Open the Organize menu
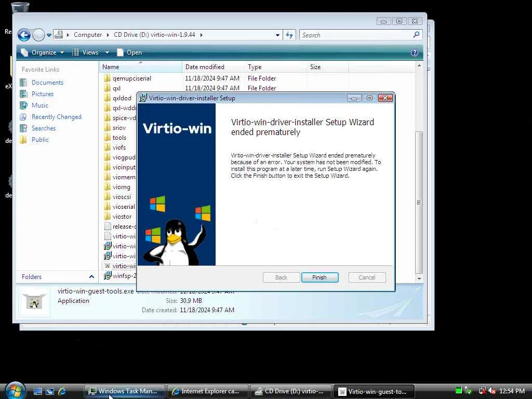532x399 pixels. pos(43,52)
